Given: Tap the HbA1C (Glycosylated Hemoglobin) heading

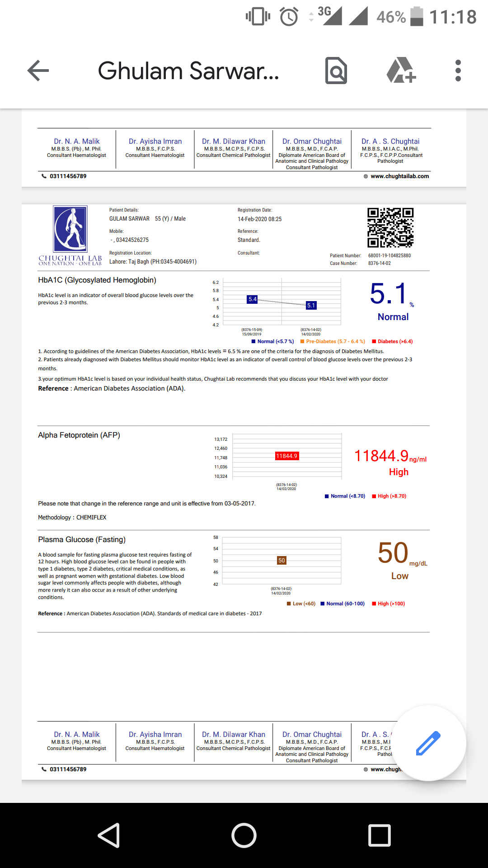Looking at the screenshot, I should tap(97, 280).
